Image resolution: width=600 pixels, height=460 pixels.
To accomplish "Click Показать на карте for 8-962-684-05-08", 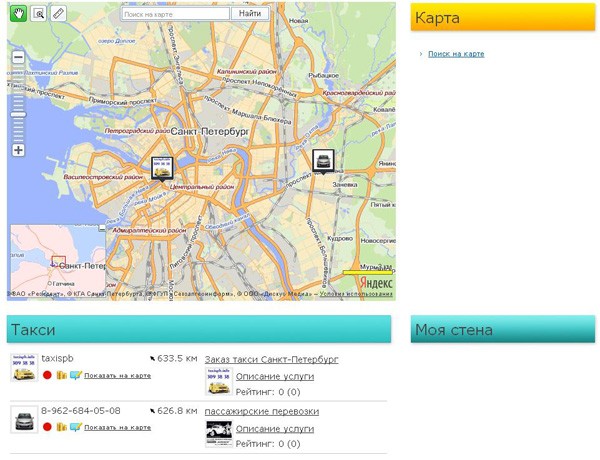I will (x=117, y=427).
